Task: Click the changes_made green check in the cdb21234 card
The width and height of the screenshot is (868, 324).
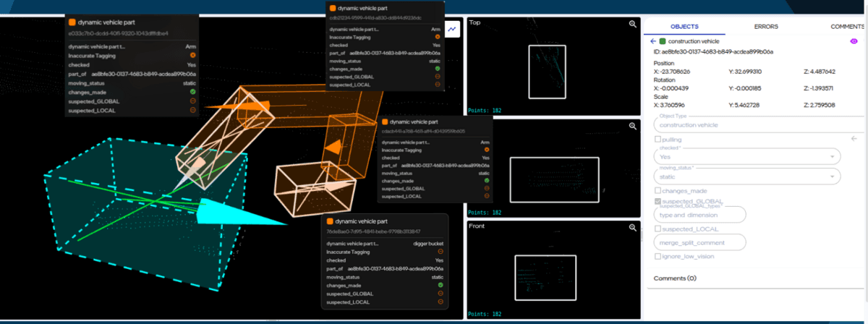Action: click(x=438, y=69)
